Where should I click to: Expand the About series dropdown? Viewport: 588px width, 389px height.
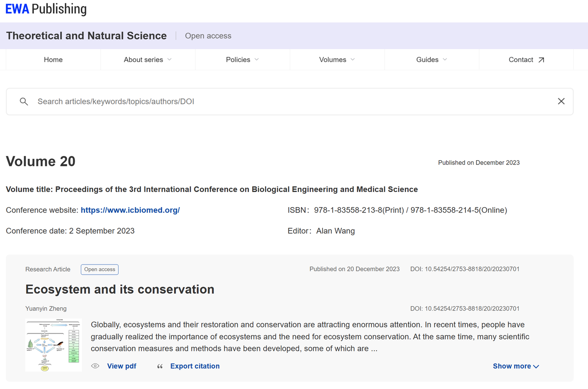click(x=147, y=60)
